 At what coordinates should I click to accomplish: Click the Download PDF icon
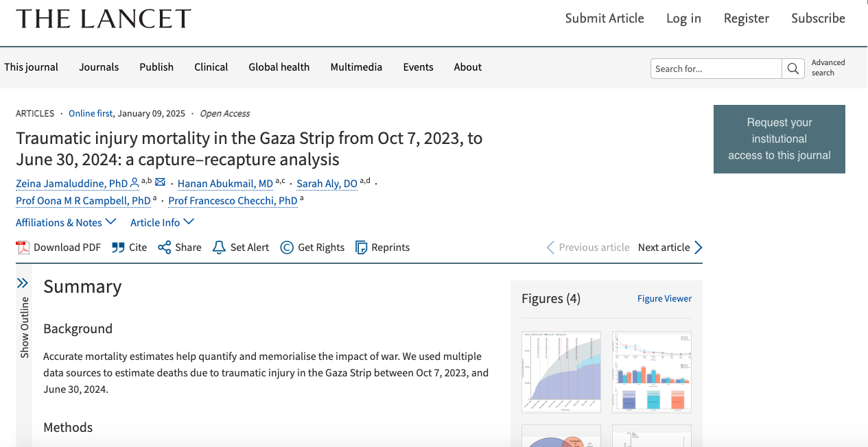tap(23, 247)
